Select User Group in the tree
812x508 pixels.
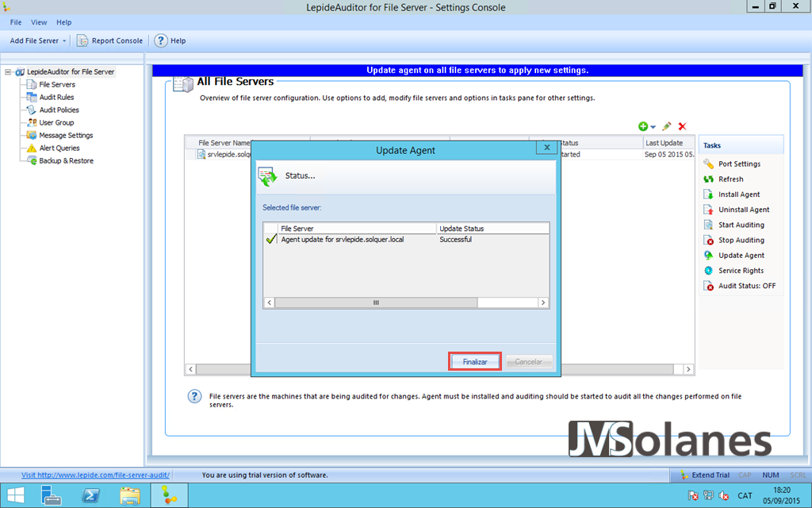coord(56,122)
